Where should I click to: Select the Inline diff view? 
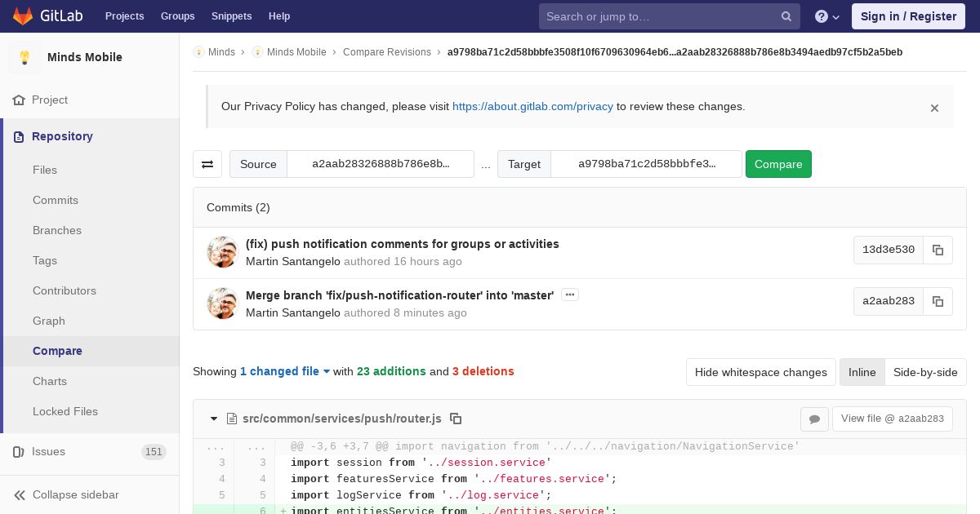coord(862,372)
